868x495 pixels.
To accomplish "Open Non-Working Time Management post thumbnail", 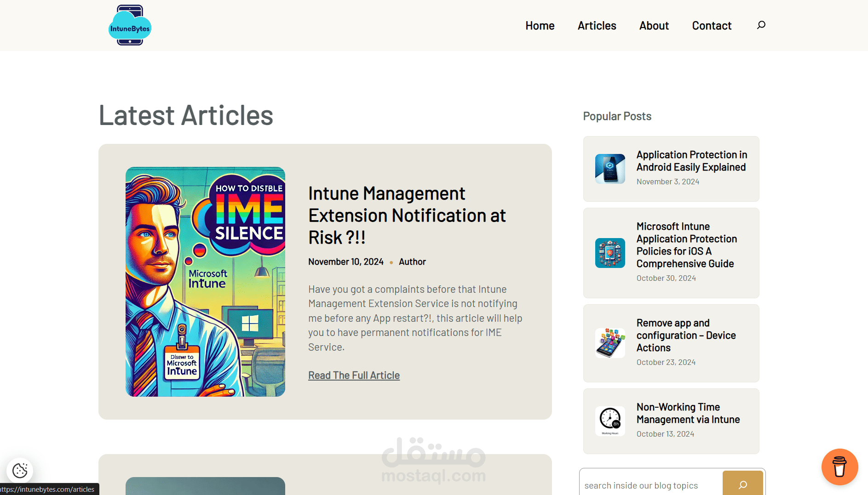I will (x=610, y=421).
